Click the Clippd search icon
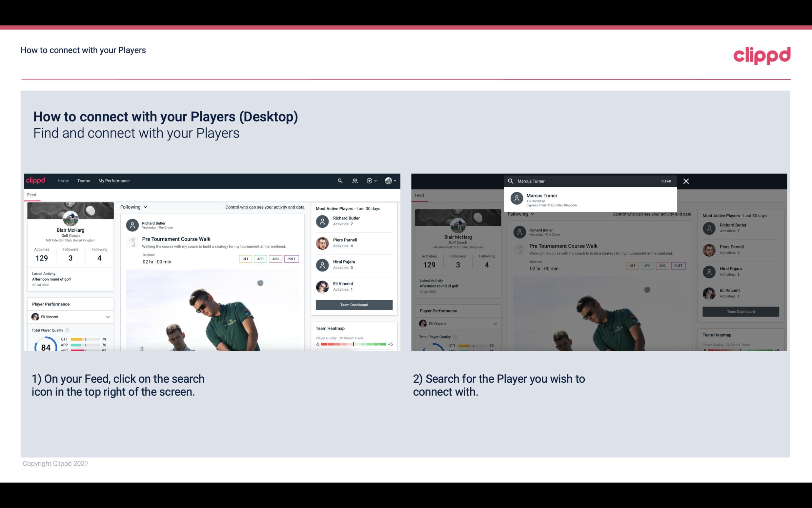This screenshot has height=508, width=812. pos(340,181)
